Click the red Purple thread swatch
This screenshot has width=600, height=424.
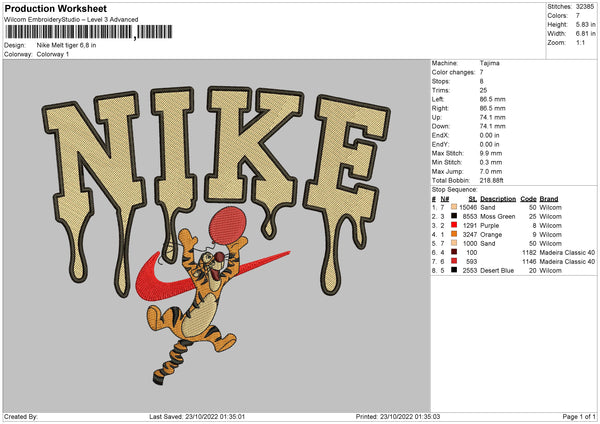pos(454,225)
